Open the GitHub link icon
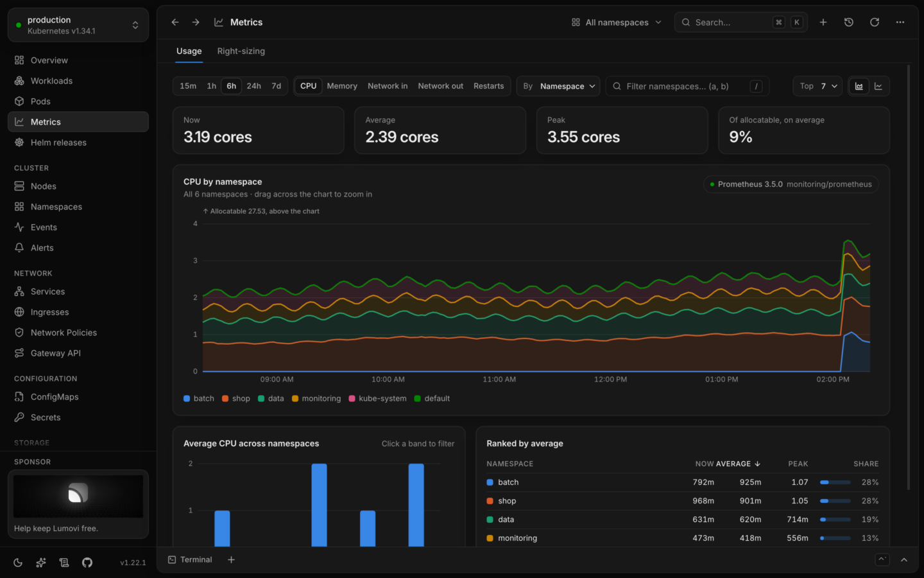The width and height of the screenshot is (924, 578). (x=87, y=563)
